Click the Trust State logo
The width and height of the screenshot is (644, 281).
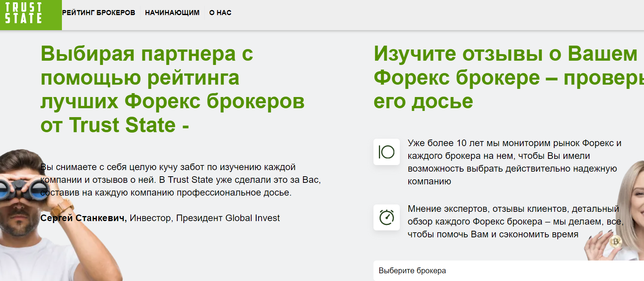click(x=24, y=14)
